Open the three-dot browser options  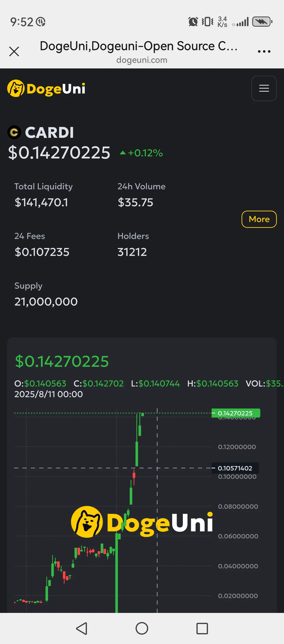264,52
